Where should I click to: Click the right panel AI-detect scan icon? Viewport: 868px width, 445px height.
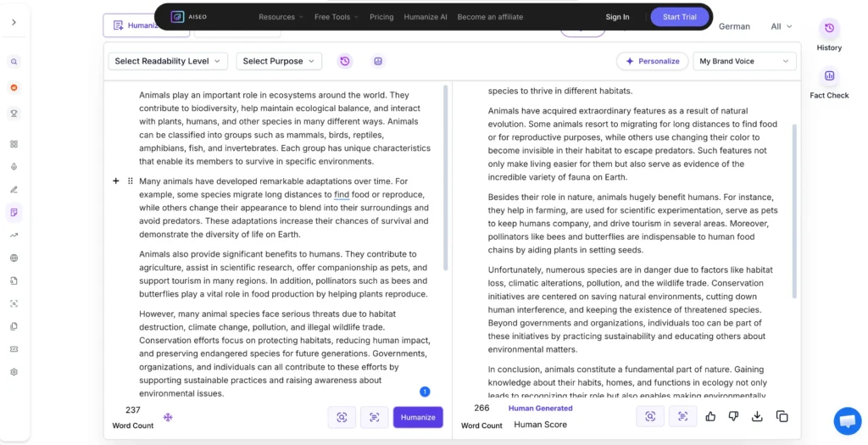(x=650, y=416)
